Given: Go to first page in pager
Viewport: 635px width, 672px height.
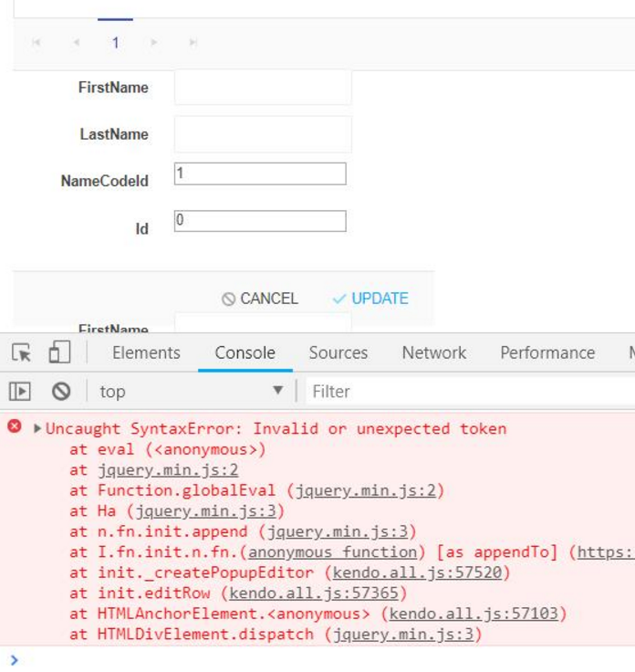Looking at the screenshot, I should (36, 42).
